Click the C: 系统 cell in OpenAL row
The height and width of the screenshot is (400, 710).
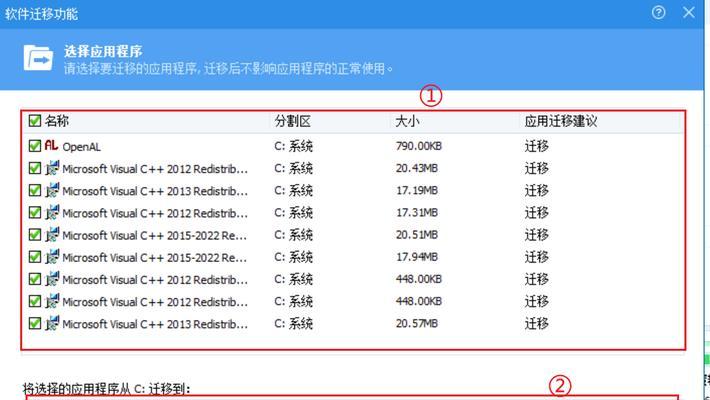tap(293, 146)
